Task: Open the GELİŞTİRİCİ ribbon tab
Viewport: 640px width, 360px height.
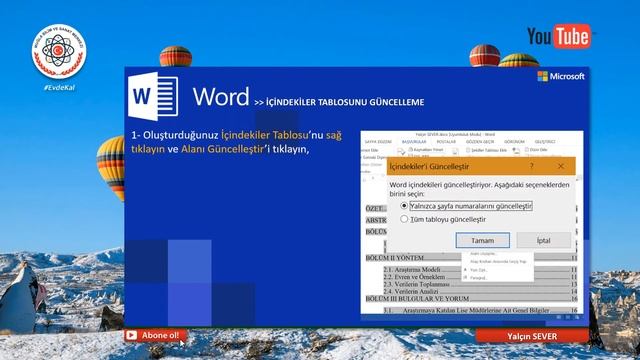Action: (545, 142)
